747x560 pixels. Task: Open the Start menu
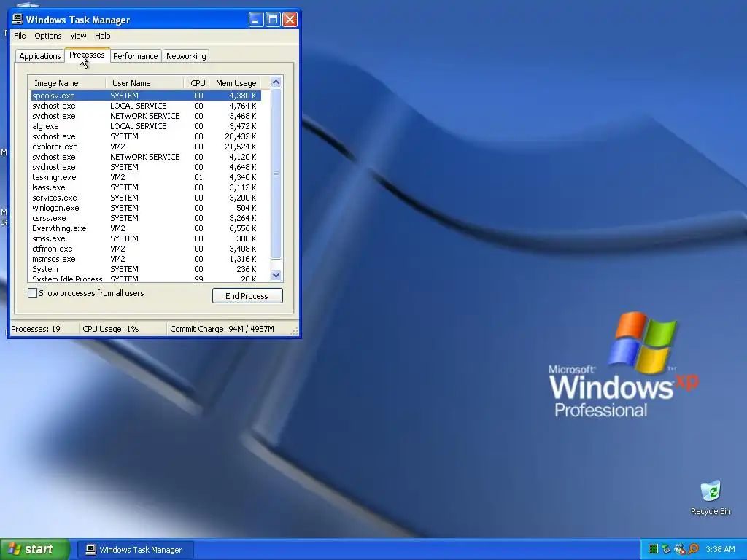point(35,549)
